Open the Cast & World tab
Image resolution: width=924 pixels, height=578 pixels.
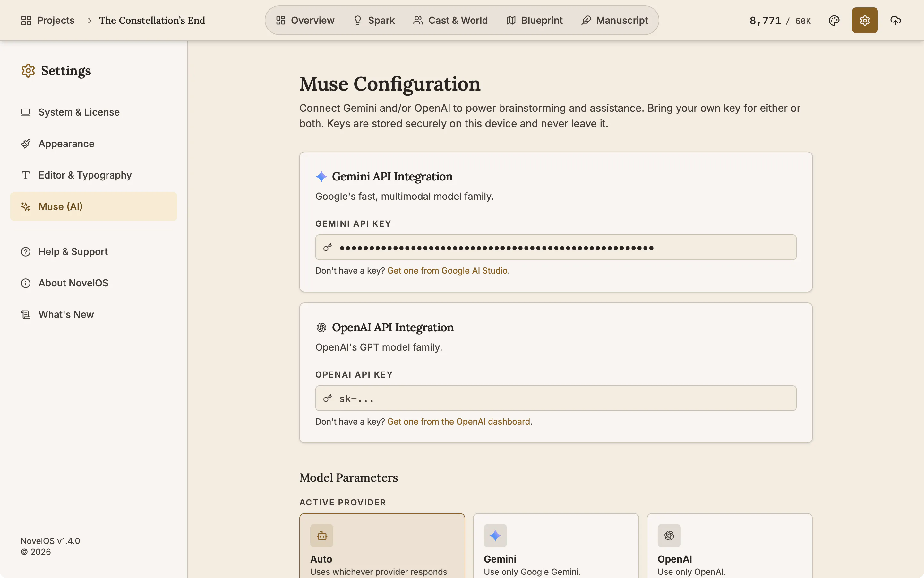450,20
